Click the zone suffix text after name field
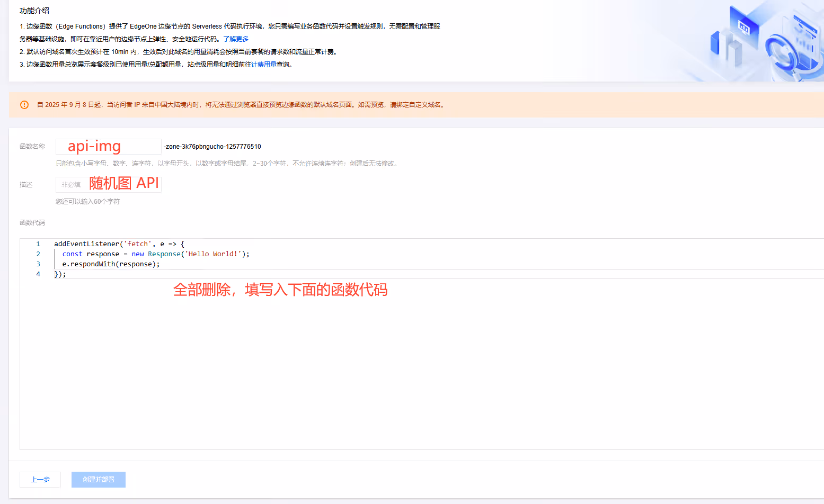This screenshot has width=824, height=504. [x=212, y=147]
